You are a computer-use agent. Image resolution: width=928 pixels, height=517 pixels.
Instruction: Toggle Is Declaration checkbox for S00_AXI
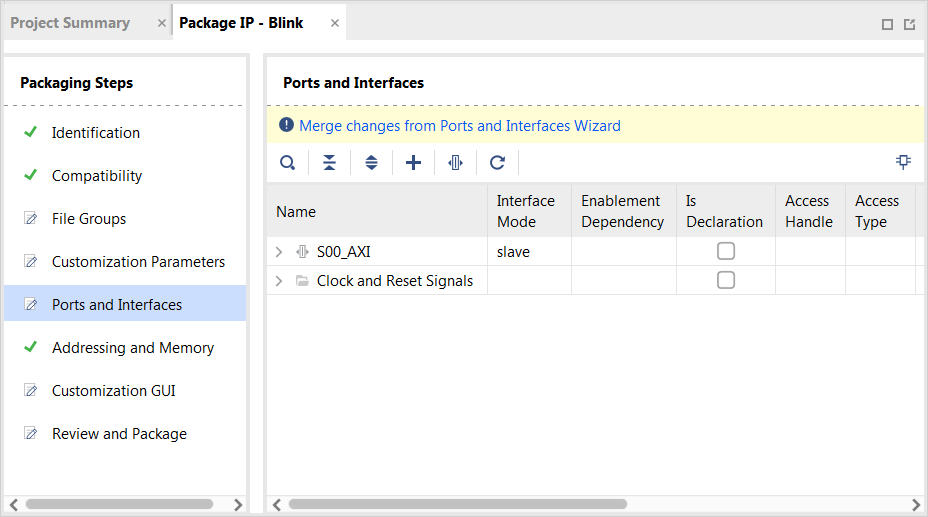tap(726, 251)
